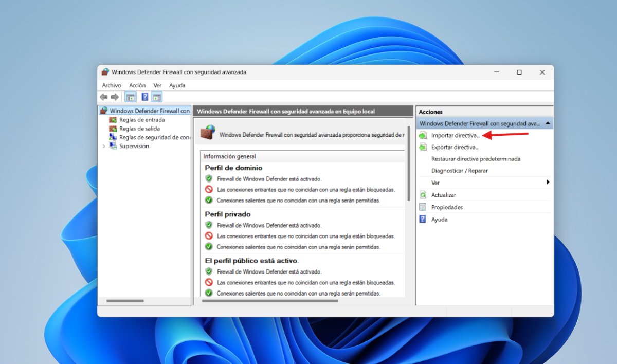Screen dimensions: 617x364
Task: Click the Propiedades sheet icon
Action: [x=423, y=207]
